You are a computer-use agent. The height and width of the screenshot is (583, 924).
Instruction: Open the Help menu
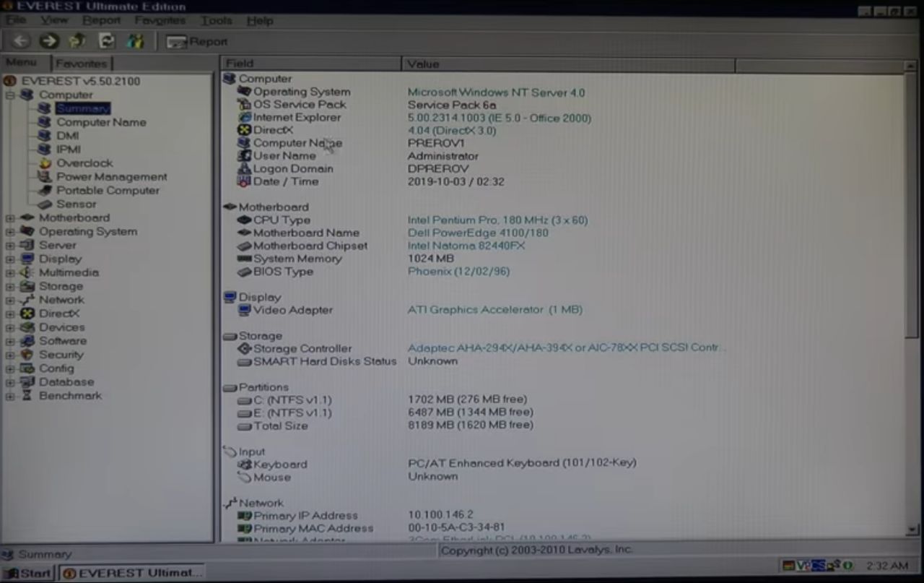click(x=260, y=20)
